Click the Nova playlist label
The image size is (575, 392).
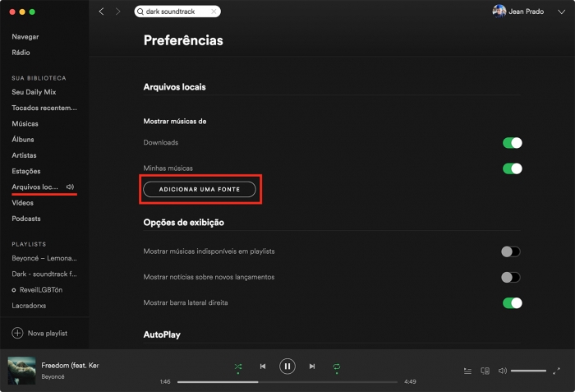click(48, 334)
